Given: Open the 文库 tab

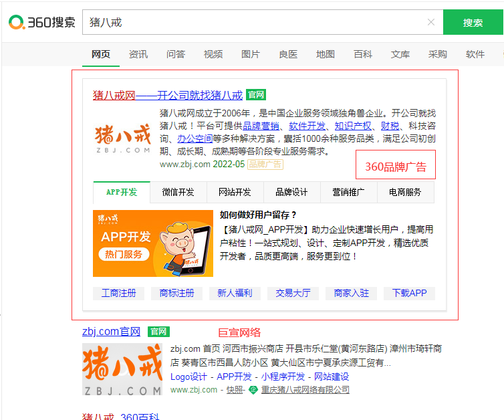Looking at the screenshot, I should 400,54.
